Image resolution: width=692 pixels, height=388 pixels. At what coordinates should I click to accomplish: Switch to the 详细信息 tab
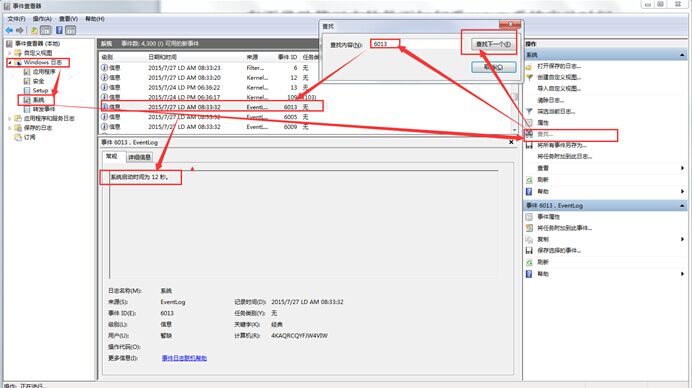tap(139, 157)
